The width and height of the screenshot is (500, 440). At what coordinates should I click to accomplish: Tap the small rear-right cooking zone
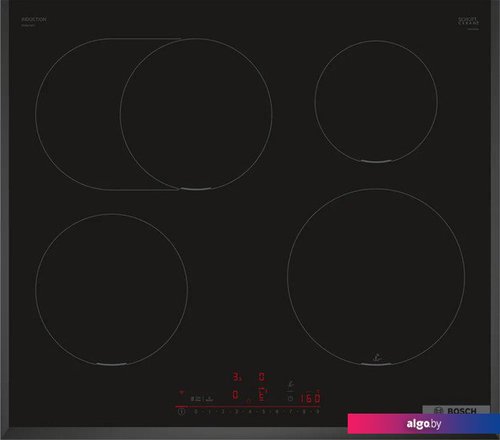(376, 101)
